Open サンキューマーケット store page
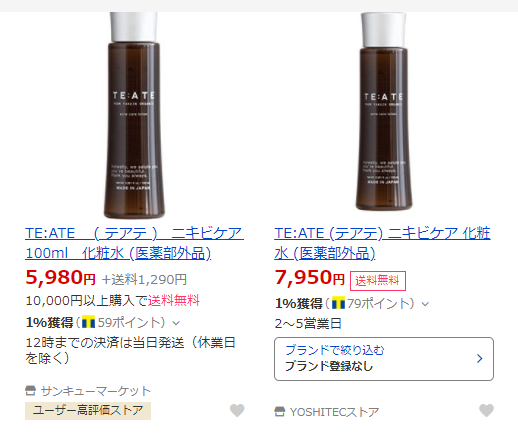 [95, 391]
